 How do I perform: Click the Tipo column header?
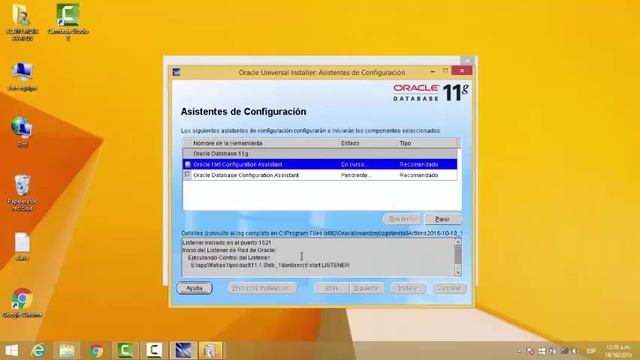[428, 143]
